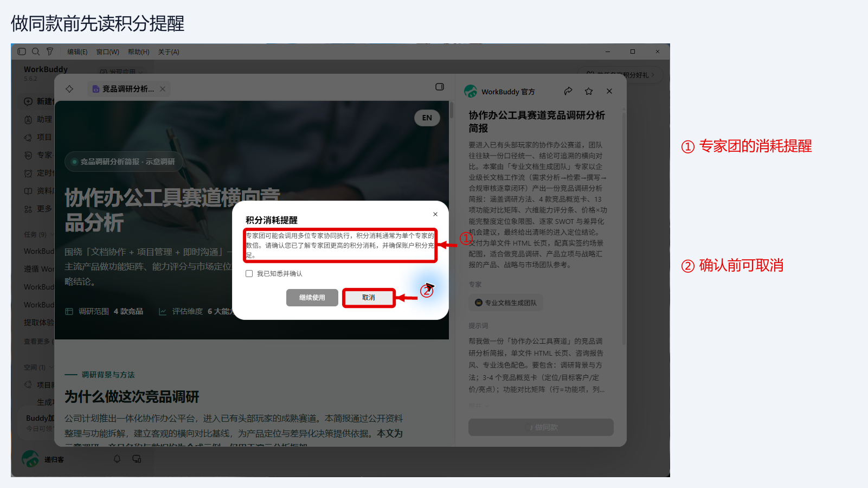
Task: Click the funnel filter icon in title bar
Action: point(50,52)
